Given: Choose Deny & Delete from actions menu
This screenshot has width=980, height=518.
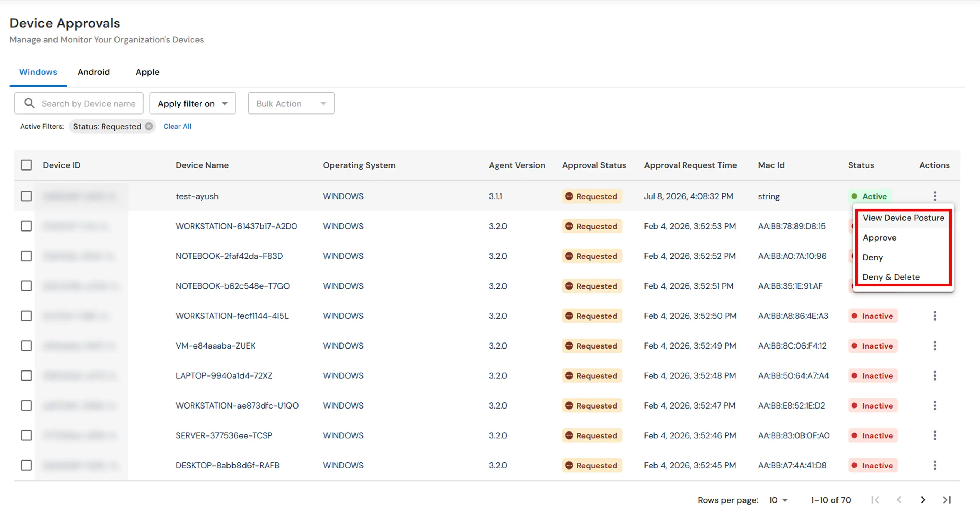Looking at the screenshot, I should pos(903,277).
